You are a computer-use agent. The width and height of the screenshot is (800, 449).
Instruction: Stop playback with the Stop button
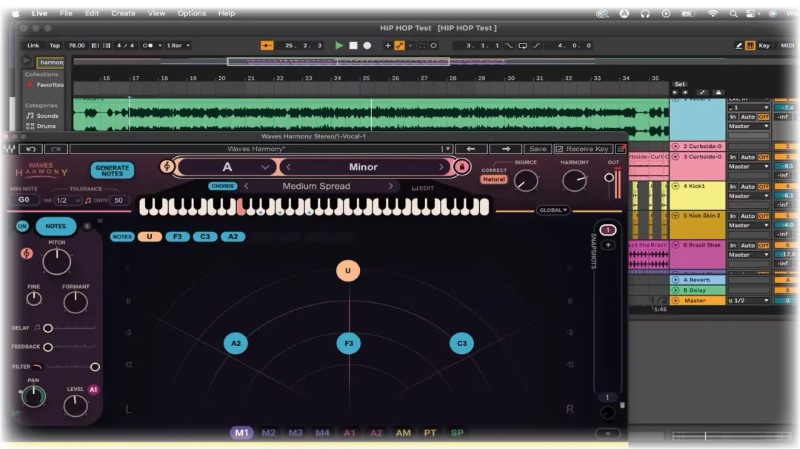[x=353, y=45]
